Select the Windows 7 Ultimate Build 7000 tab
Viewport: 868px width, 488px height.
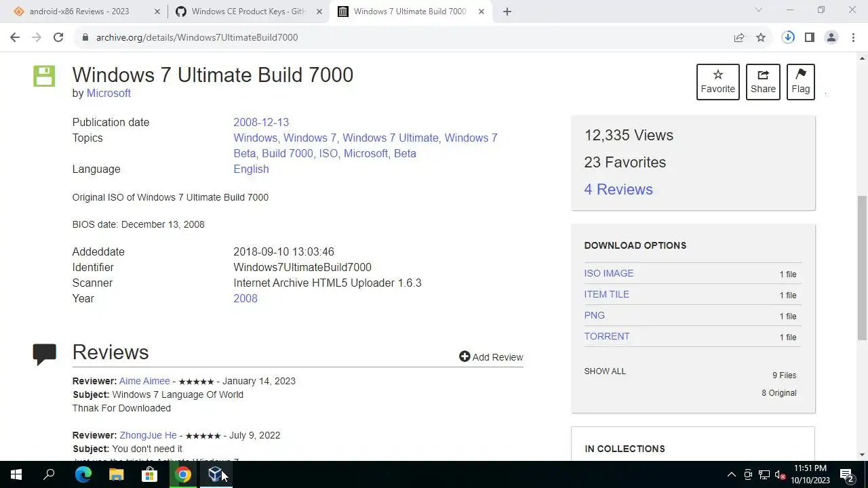click(410, 12)
